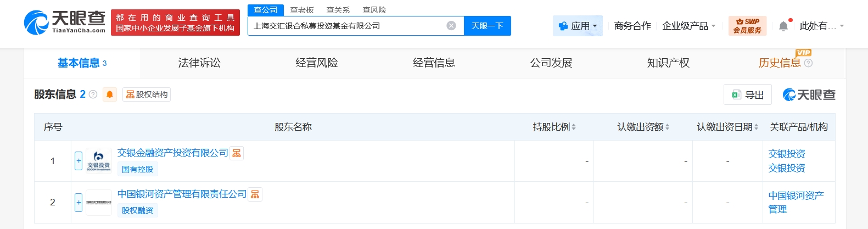Expand row 1 shareholder with plus button
Viewport: 868px width, 229px height.
click(x=79, y=161)
